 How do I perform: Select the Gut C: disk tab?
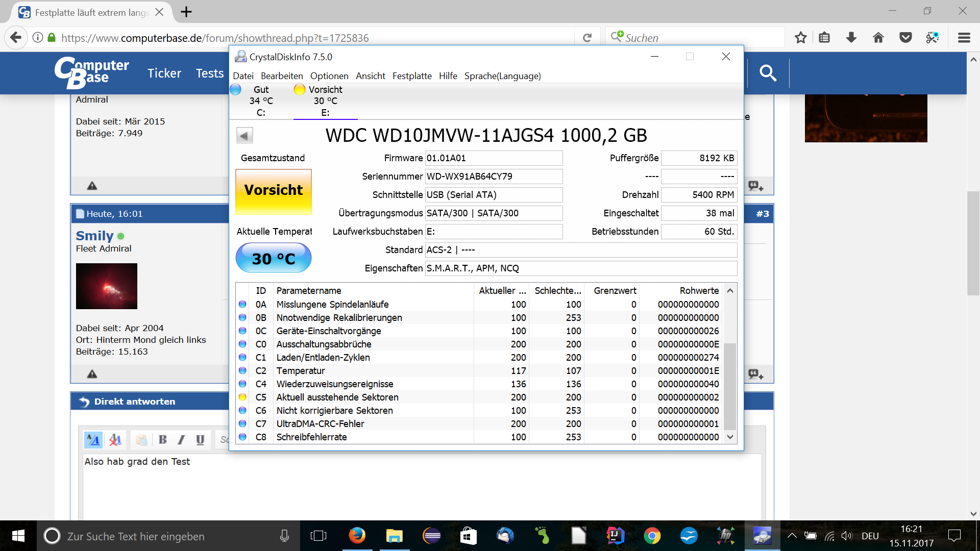pos(261,101)
